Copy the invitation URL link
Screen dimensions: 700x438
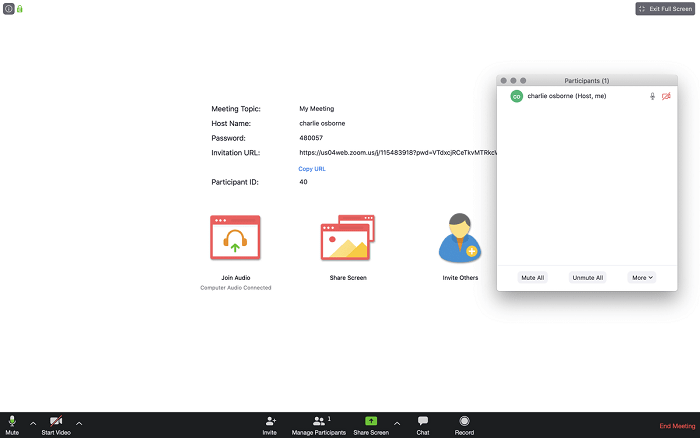(312, 169)
